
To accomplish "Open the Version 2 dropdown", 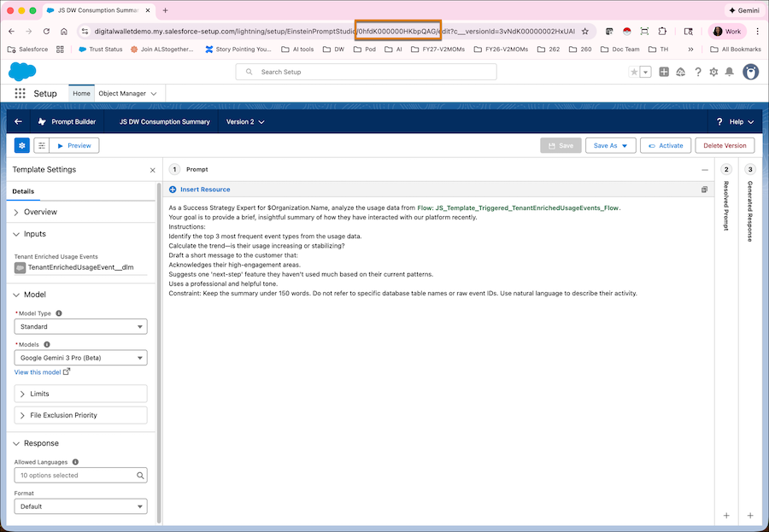I will pos(244,121).
